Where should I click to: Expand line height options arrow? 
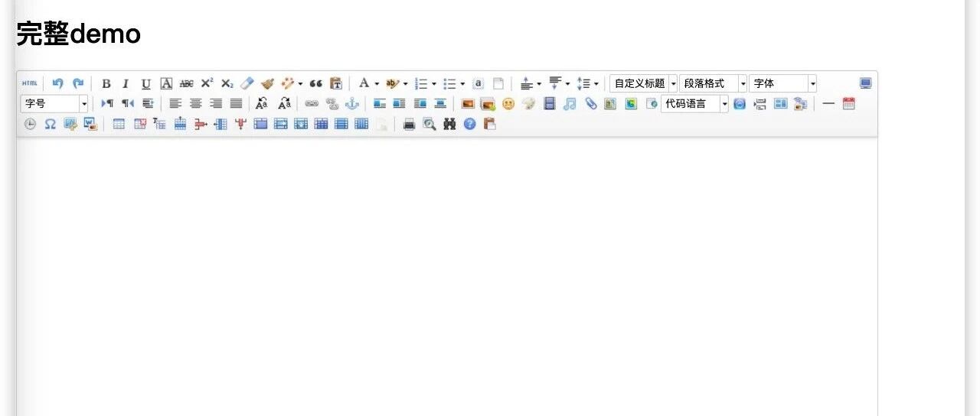596,83
